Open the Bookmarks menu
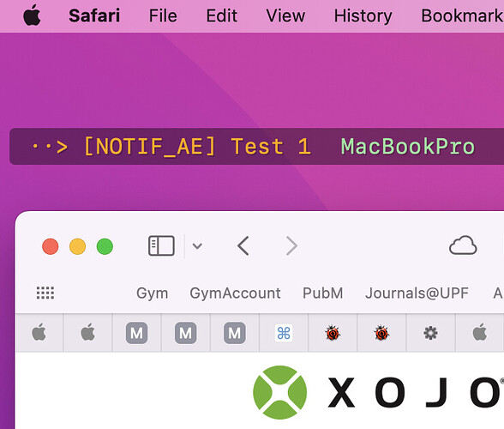The height and width of the screenshot is (429, 504). [462, 15]
